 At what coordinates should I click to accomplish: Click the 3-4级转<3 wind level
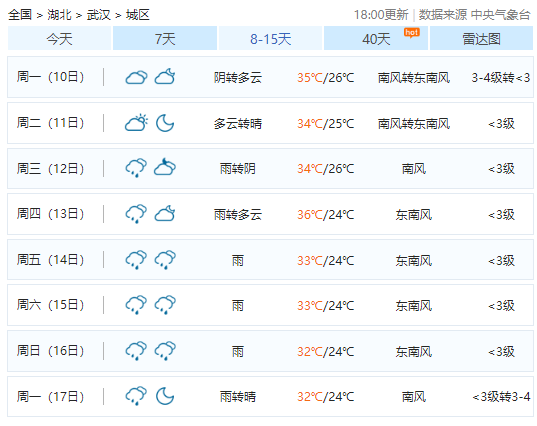(x=501, y=78)
